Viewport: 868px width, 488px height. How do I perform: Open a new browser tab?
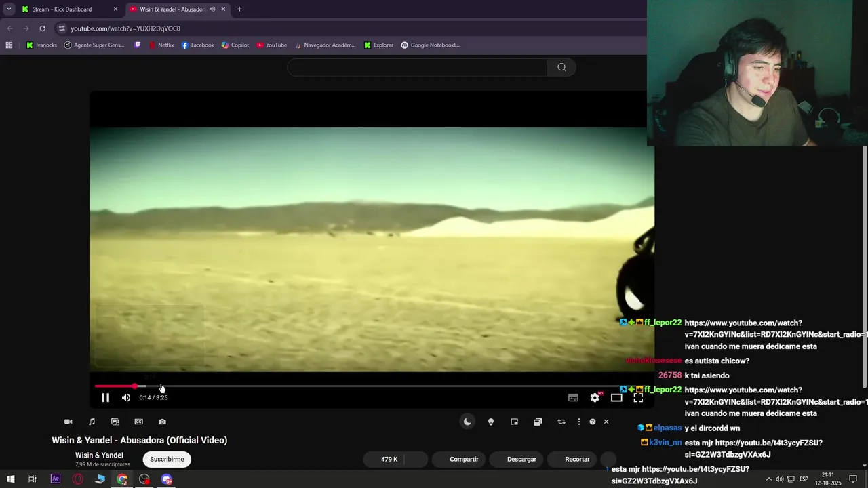(x=239, y=9)
